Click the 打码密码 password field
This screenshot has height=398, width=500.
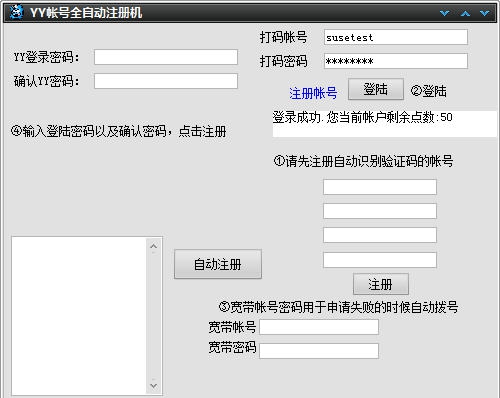(x=396, y=61)
